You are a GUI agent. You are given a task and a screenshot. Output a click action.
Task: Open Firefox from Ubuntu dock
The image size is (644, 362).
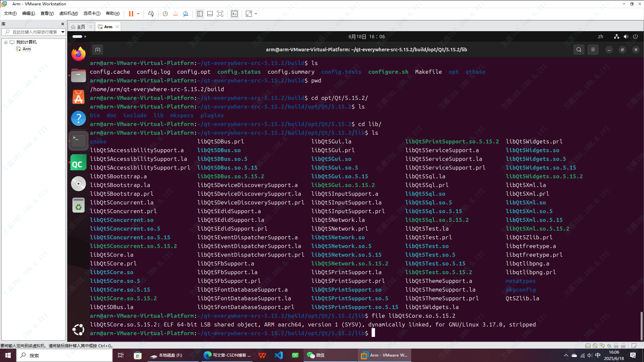[78, 54]
